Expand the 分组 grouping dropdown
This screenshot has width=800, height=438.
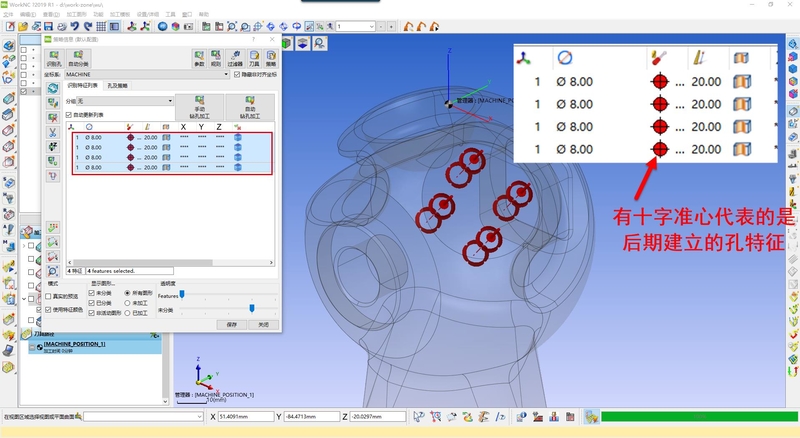coord(168,101)
